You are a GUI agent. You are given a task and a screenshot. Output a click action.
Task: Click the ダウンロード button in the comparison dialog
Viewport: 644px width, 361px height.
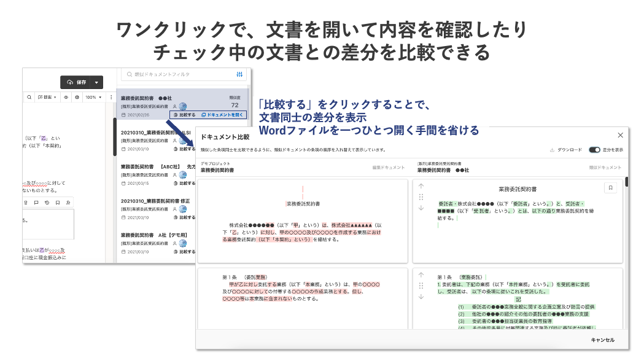click(566, 150)
